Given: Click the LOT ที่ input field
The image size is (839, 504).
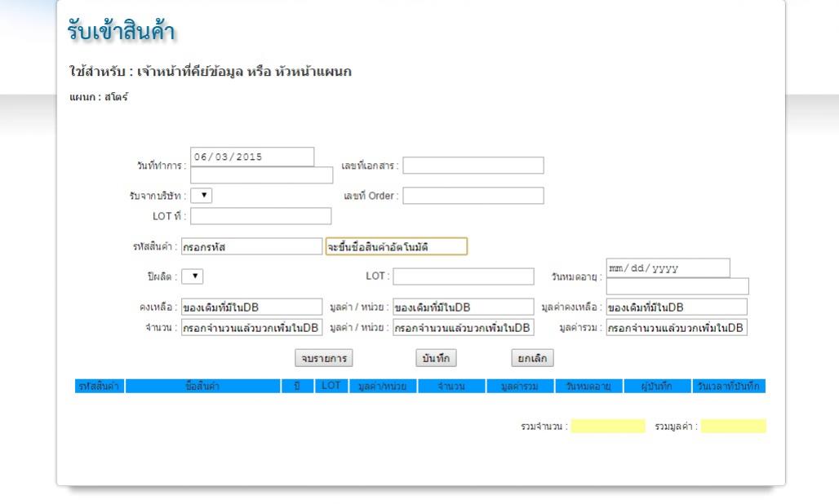Looking at the screenshot, I should (260, 216).
